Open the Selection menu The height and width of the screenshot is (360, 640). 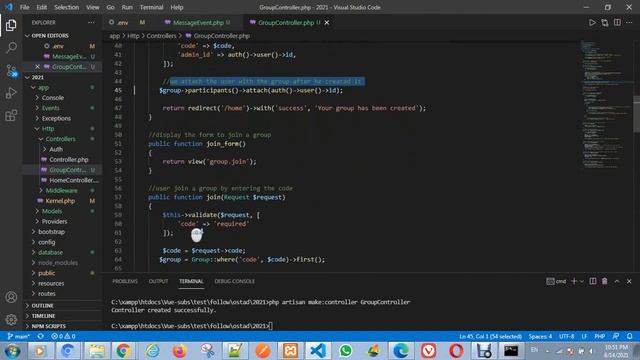(x=67, y=7)
